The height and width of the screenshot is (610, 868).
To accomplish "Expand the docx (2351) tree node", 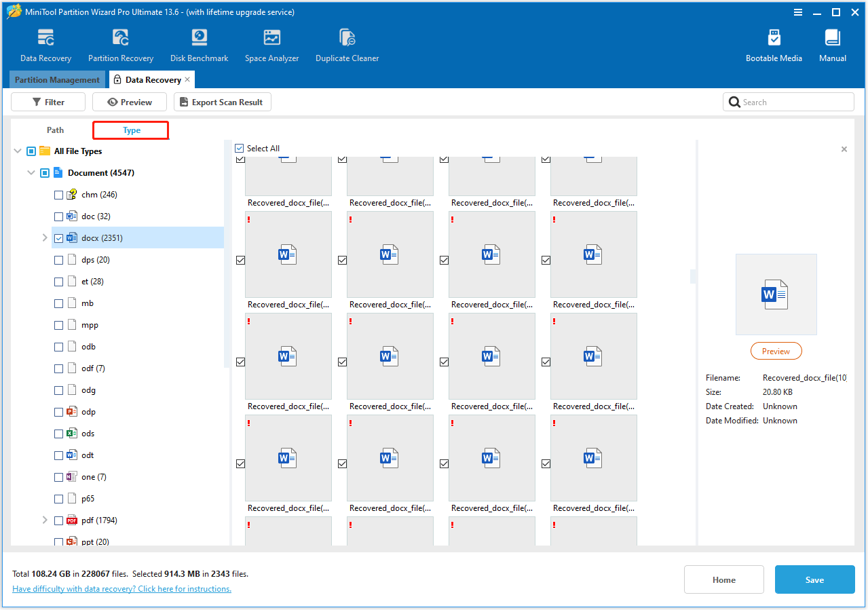I will [45, 238].
